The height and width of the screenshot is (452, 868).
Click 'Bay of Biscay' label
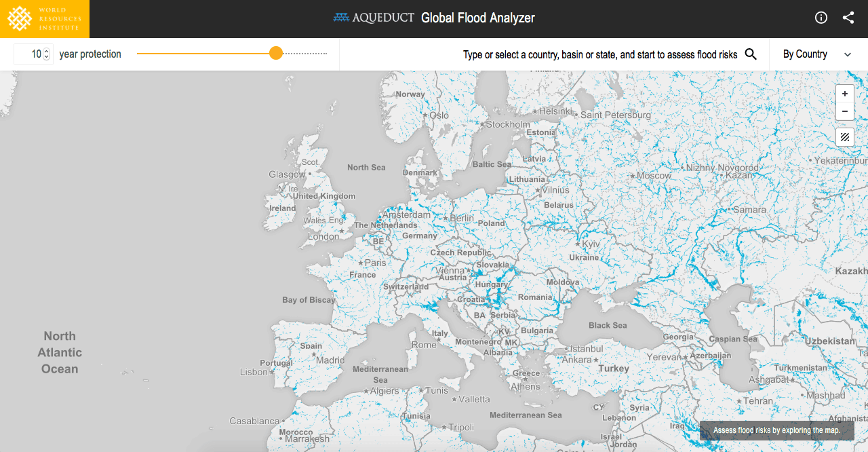pos(309,300)
